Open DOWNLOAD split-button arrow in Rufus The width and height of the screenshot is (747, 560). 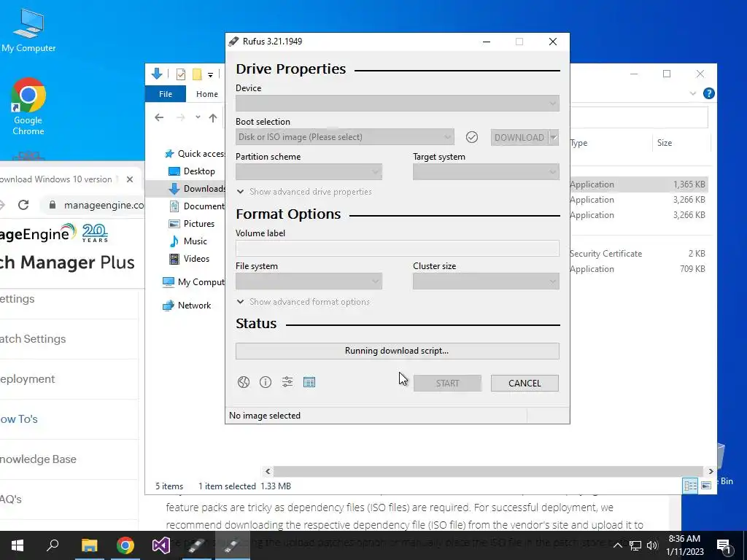point(554,137)
